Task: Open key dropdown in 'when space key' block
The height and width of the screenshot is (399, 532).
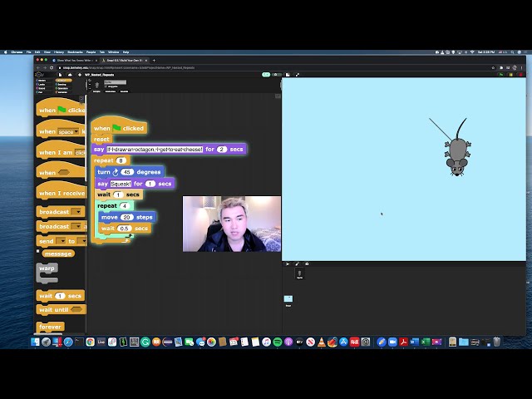Action: point(68,131)
